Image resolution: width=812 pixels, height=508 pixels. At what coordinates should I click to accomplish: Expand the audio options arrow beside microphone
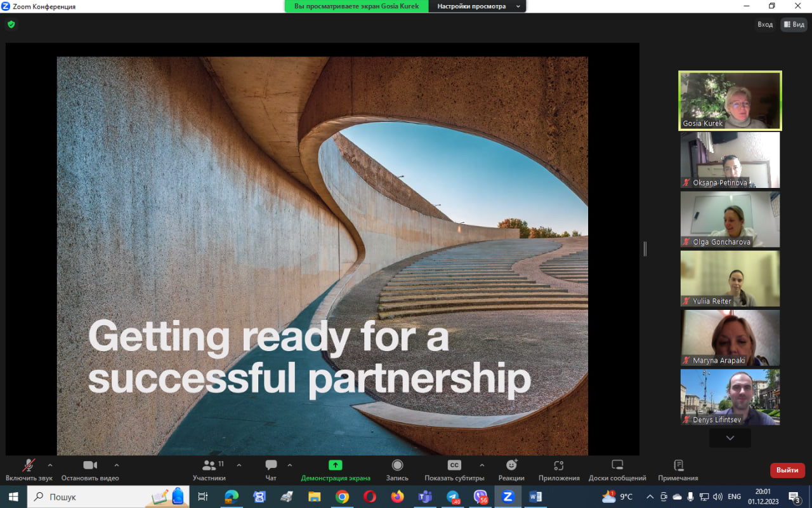50,465
